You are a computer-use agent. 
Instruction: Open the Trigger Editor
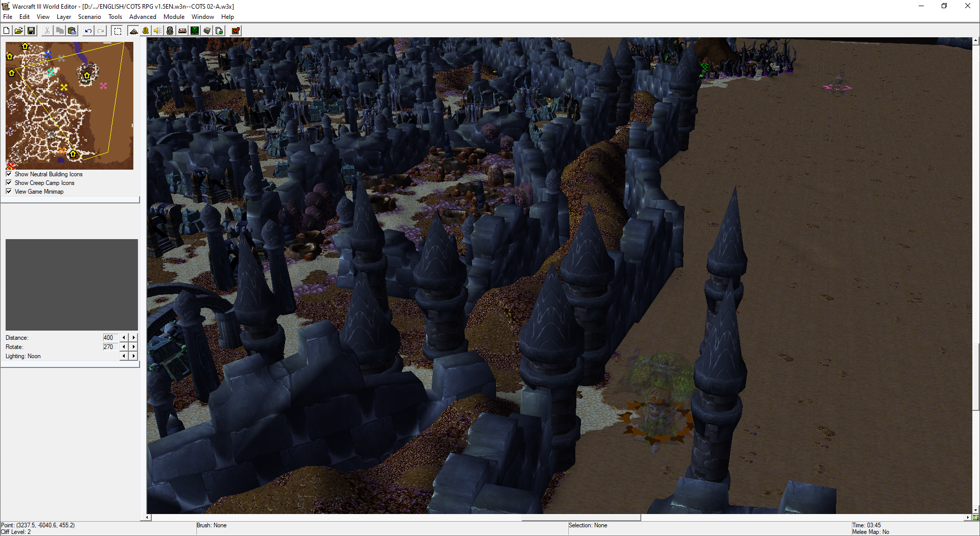146,31
